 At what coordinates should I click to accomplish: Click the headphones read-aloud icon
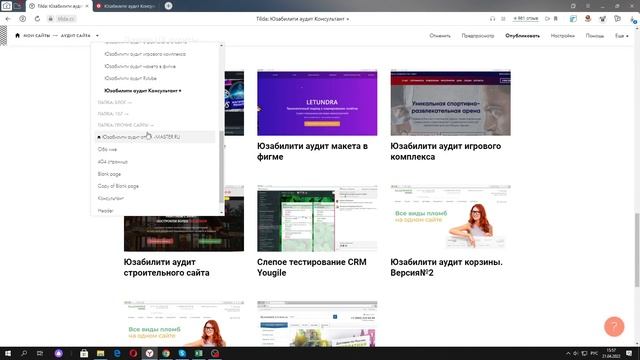pos(492,19)
